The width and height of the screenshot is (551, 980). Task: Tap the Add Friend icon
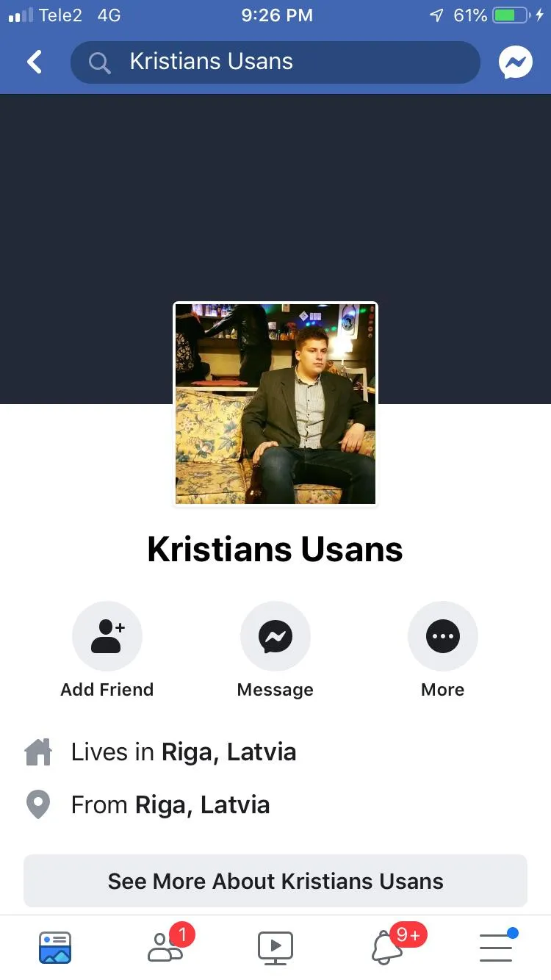coord(107,636)
